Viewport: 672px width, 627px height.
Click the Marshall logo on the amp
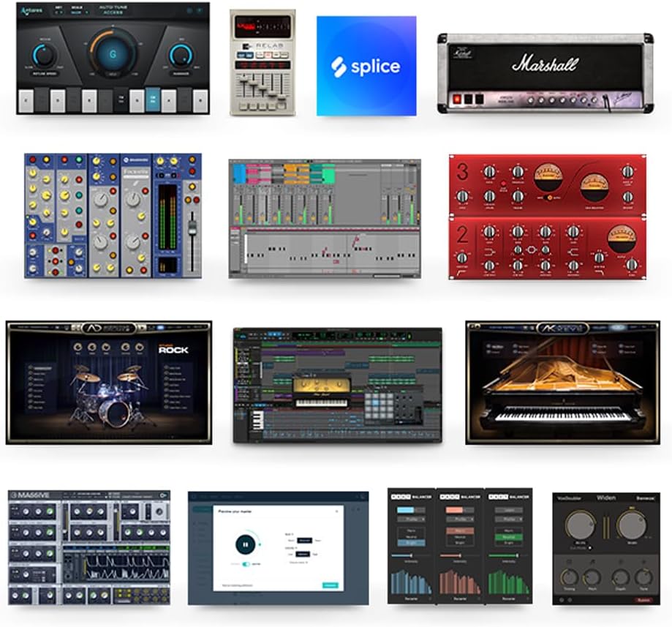545,63
